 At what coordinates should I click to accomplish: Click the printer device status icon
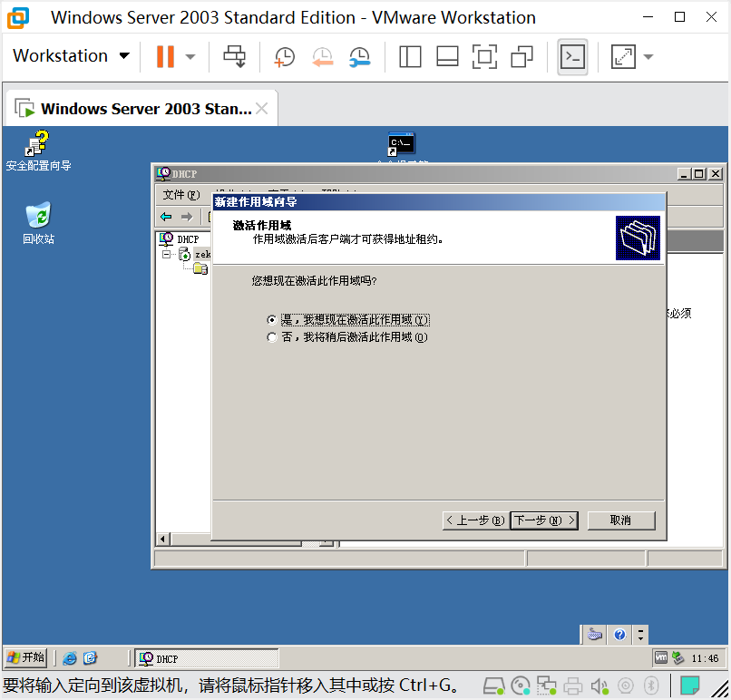click(x=573, y=686)
